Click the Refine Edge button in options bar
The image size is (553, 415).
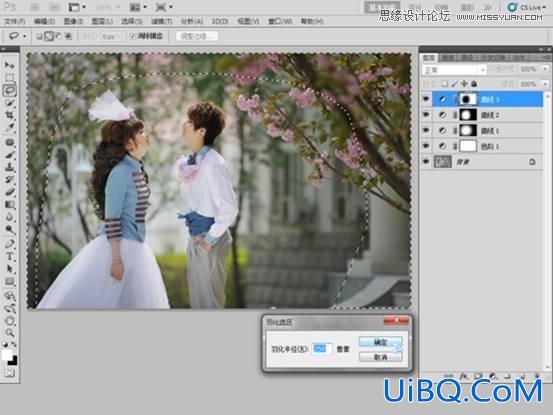[x=197, y=36]
